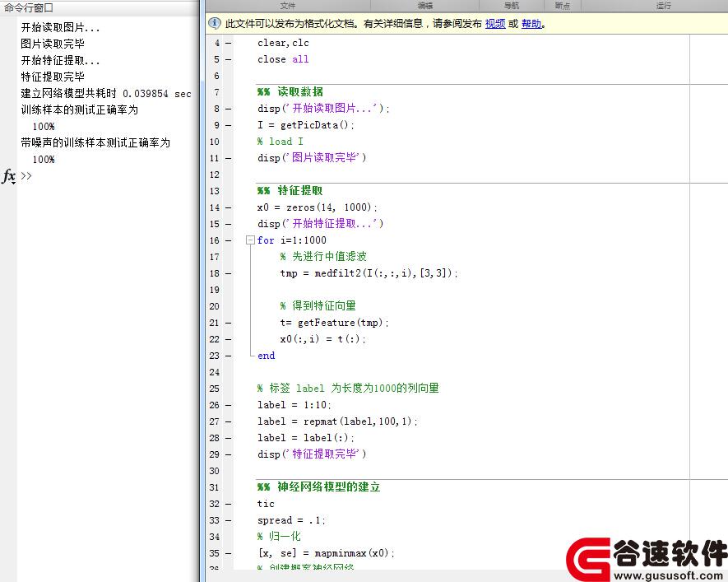Click the code 'label = label(:);'
The image size is (728, 582).
pos(306,438)
